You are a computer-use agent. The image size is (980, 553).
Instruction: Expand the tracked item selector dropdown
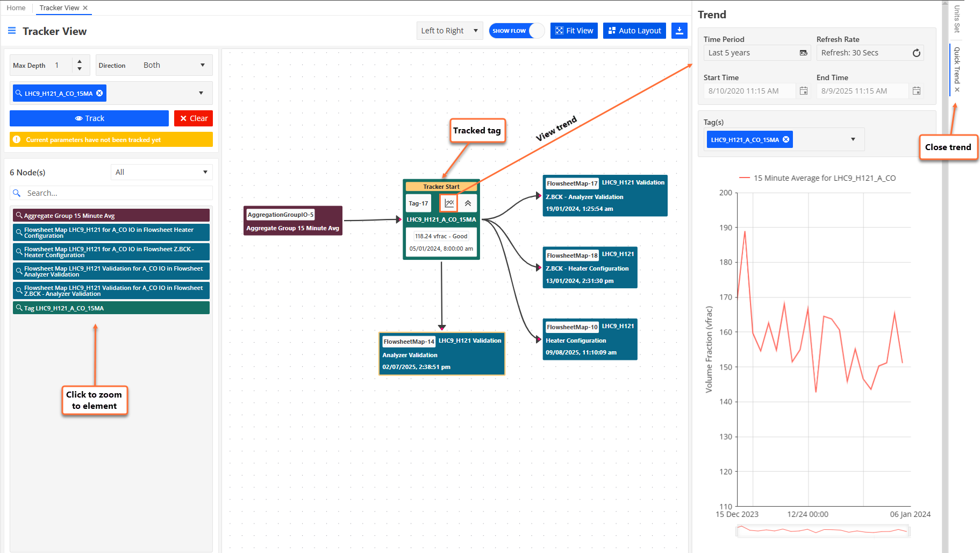point(201,93)
